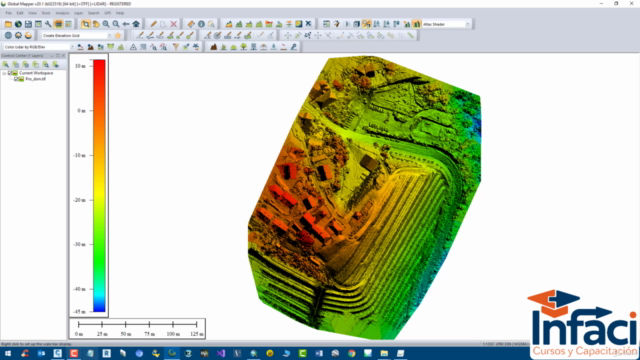Select the Zoom tool with selection box

(85, 24)
